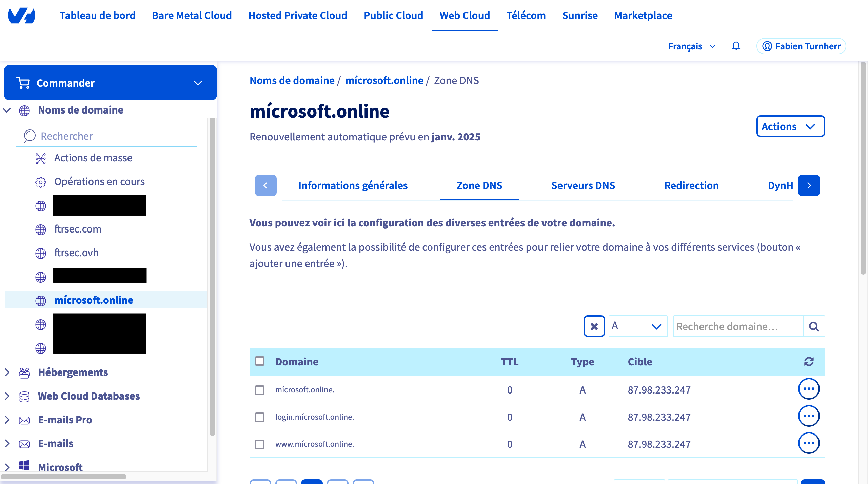
Task: Select mícrosoft.online in sidebar
Action: click(x=94, y=300)
